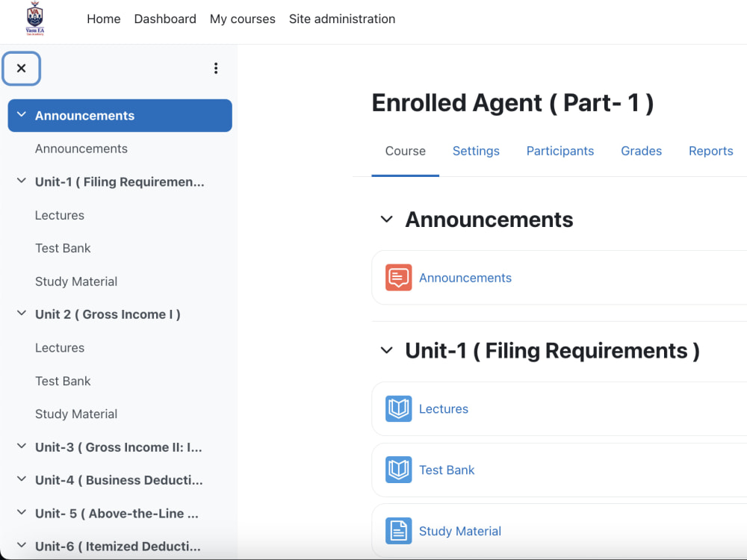Screen dimensions: 747x560
Task: Click the Test Bank book icon
Action: coord(398,470)
